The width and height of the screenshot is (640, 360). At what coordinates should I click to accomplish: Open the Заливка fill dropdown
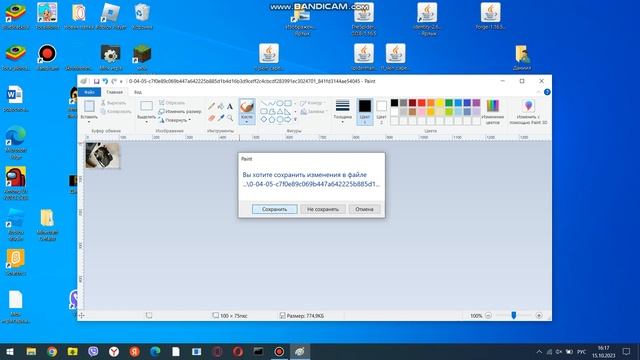coord(314,111)
